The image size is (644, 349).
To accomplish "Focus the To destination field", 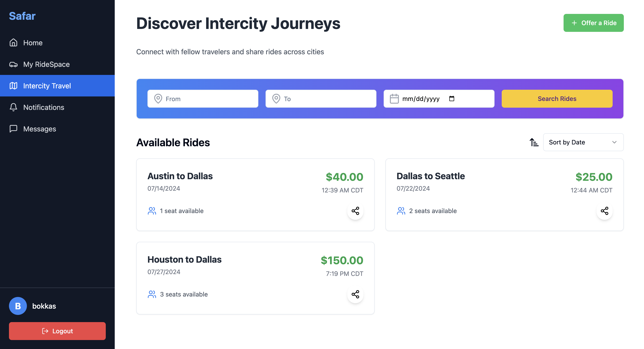I will tap(321, 98).
